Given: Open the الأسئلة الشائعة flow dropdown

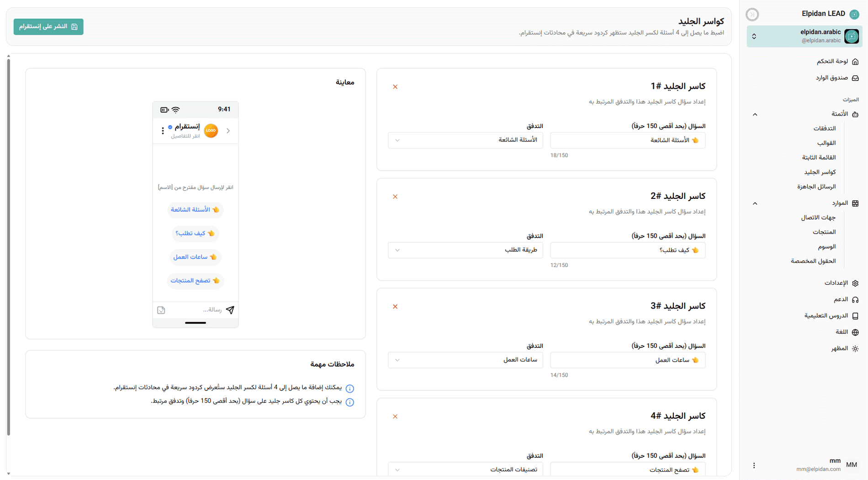Looking at the screenshot, I should [x=465, y=140].
